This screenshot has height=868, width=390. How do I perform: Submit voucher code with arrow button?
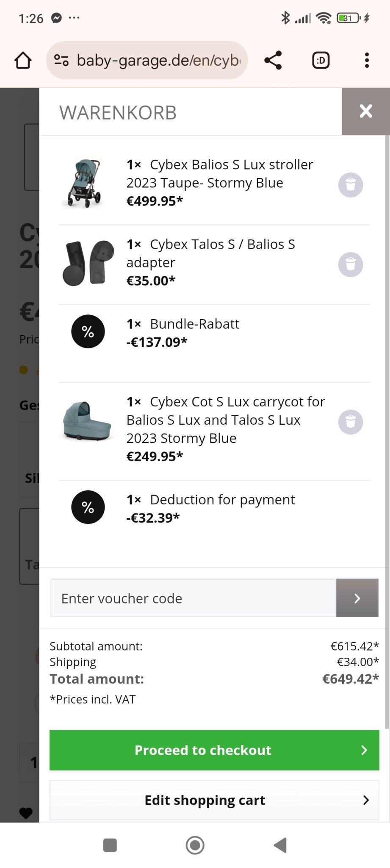coord(357,598)
